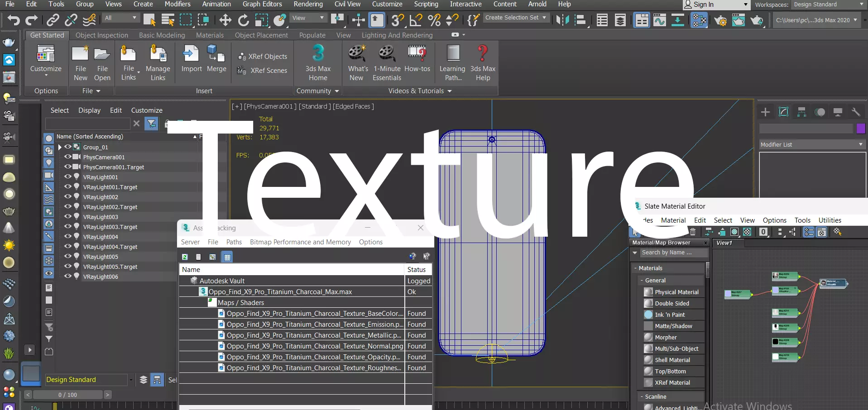Viewport: 868px width, 410px height.
Task: Click the Undo arrow icon
Action: (14, 20)
